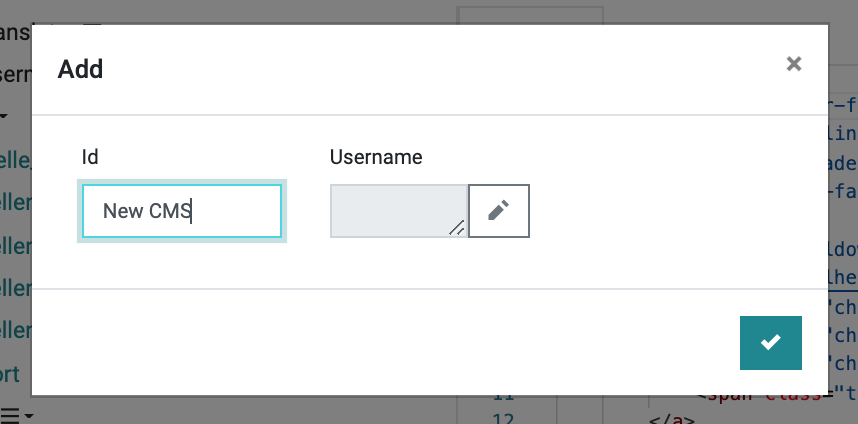Confirm with the teal checkmark button

click(770, 342)
